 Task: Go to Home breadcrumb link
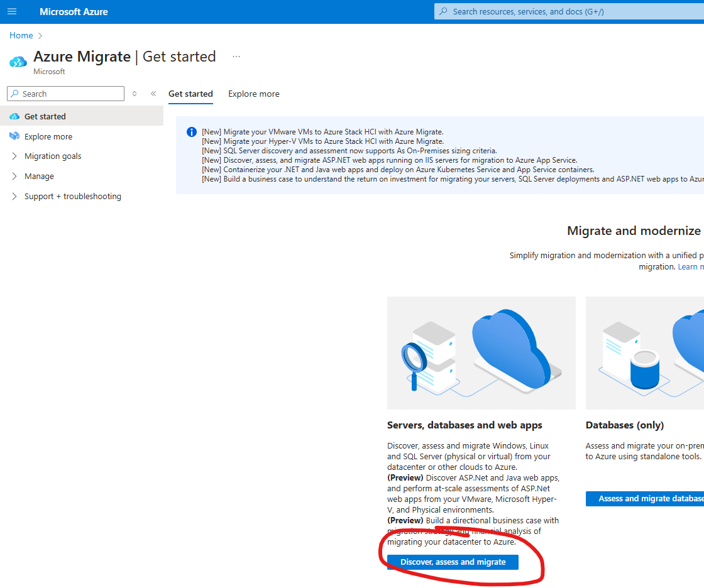pos(21,36)
